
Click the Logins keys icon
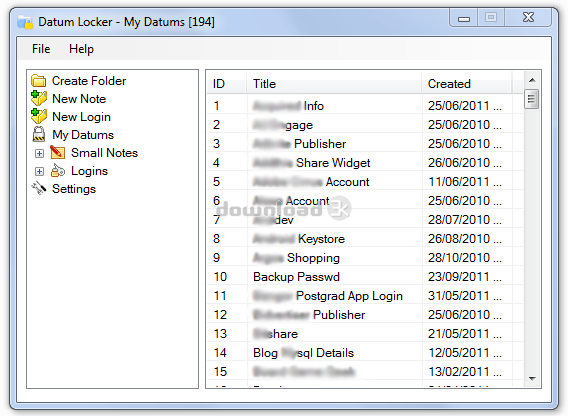click(x=57, y=171)
